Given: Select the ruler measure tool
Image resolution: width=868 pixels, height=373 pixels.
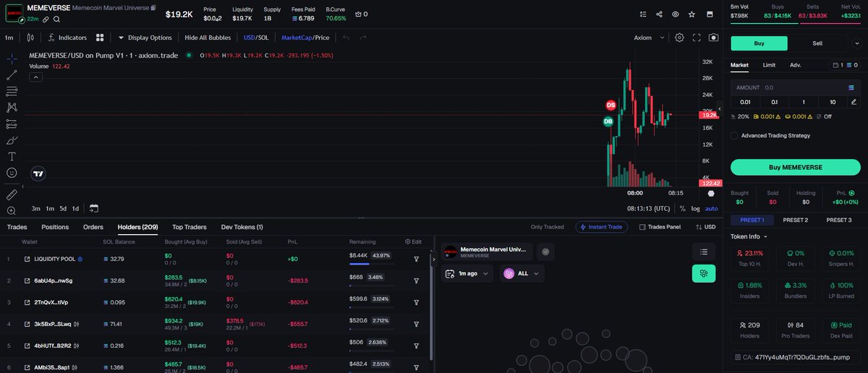Looking at the screenshot, I should [12, 194].
